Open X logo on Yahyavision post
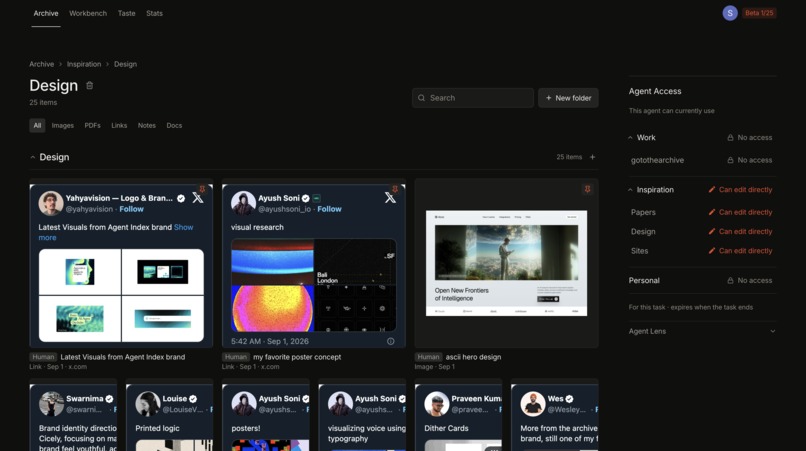 coord(197,198)
